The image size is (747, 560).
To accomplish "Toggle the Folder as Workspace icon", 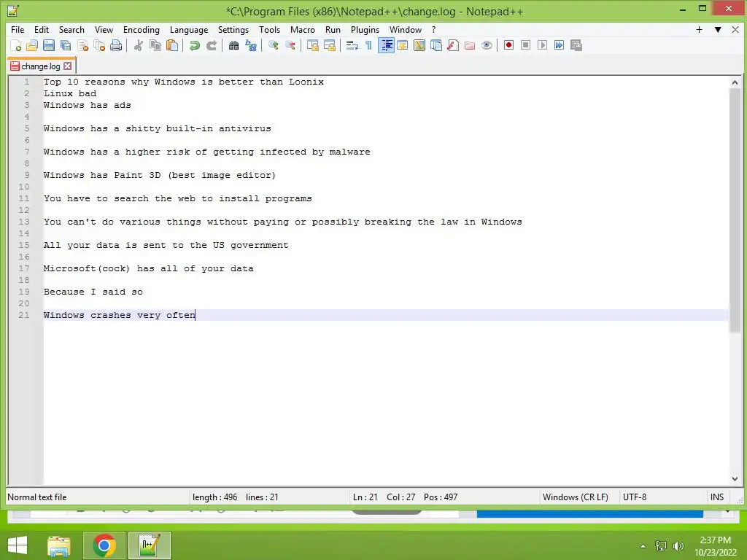I will [470, 45].
